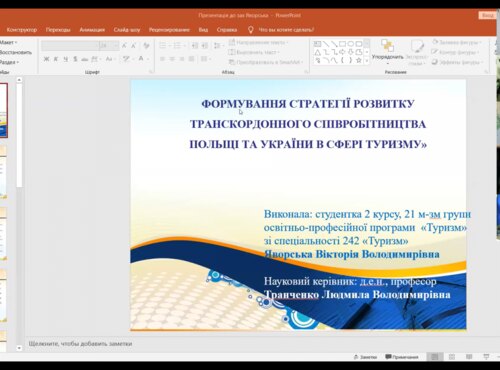Image resolution: width=500 pixels, height=370 pixels.
Task: Click the Восстановить reset button
Action: click(x=16, y=52)
